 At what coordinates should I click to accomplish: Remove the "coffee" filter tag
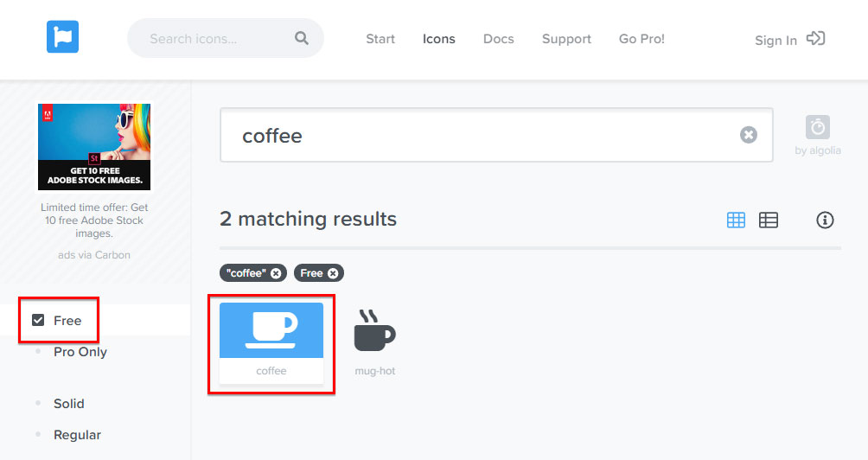point(276,273)
